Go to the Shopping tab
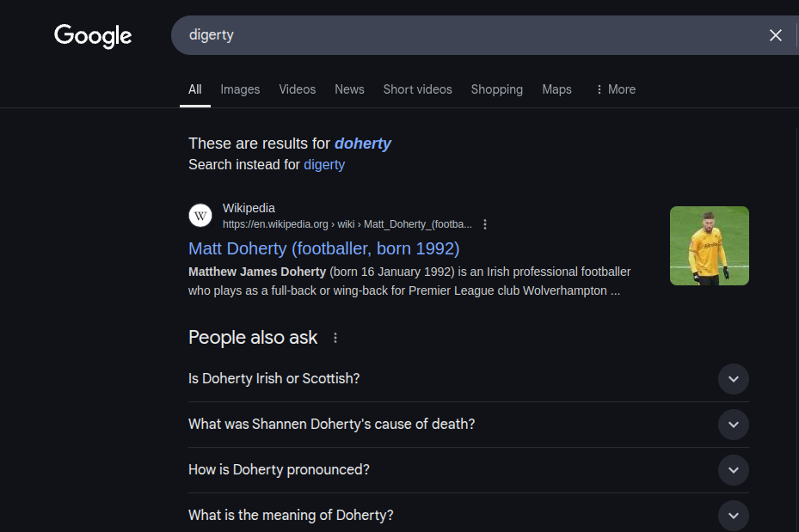 tap(496, 89)
